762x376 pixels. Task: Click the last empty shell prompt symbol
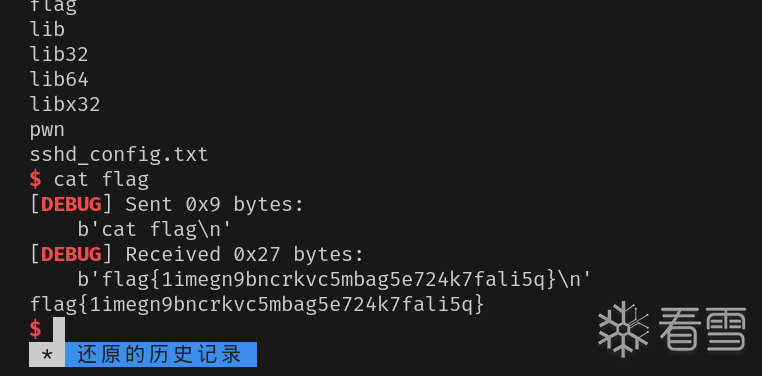click(35, 329)
